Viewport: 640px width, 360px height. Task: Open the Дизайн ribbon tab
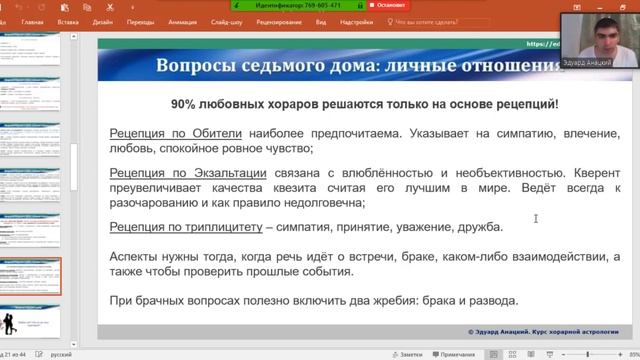(102, 22)
